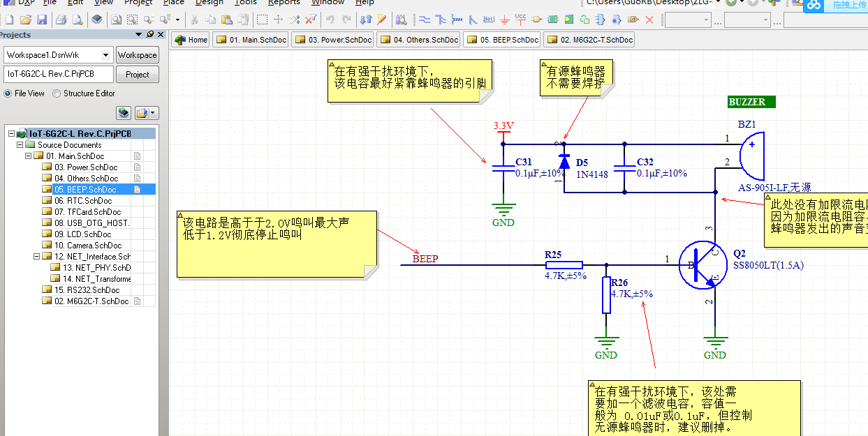Viewport: 868px width, 436px height.
Task: Switch to the 04. Others.SchDoc tab
Action: 418,40
